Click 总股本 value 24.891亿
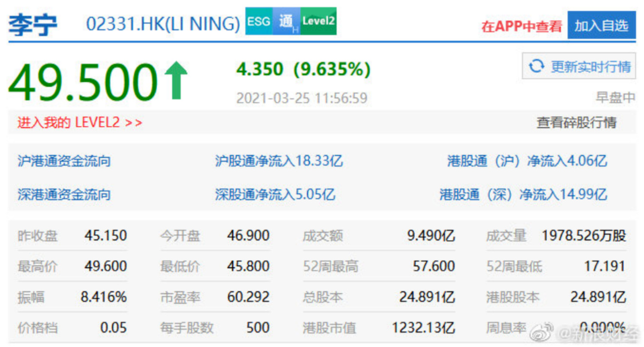This screenshot has width=644, height=347. point(427,296)
